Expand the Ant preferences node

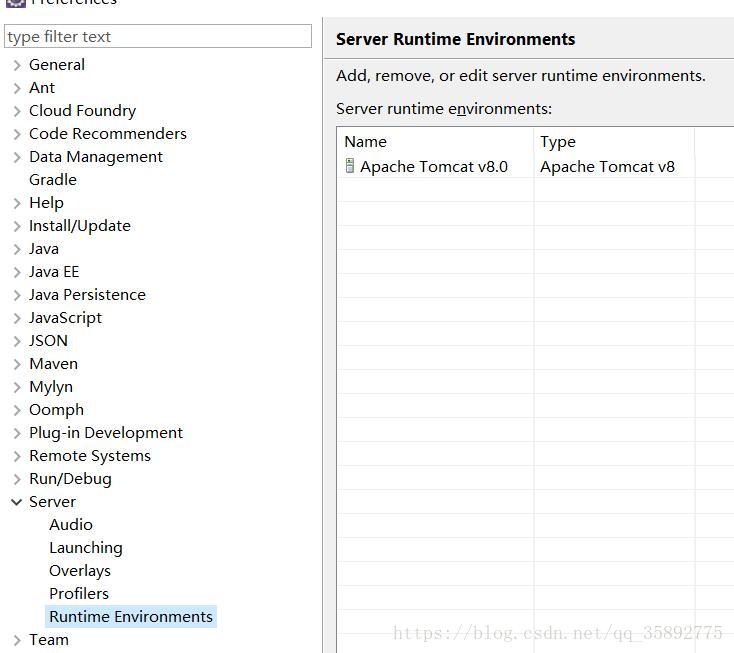(x=17, y=88)
